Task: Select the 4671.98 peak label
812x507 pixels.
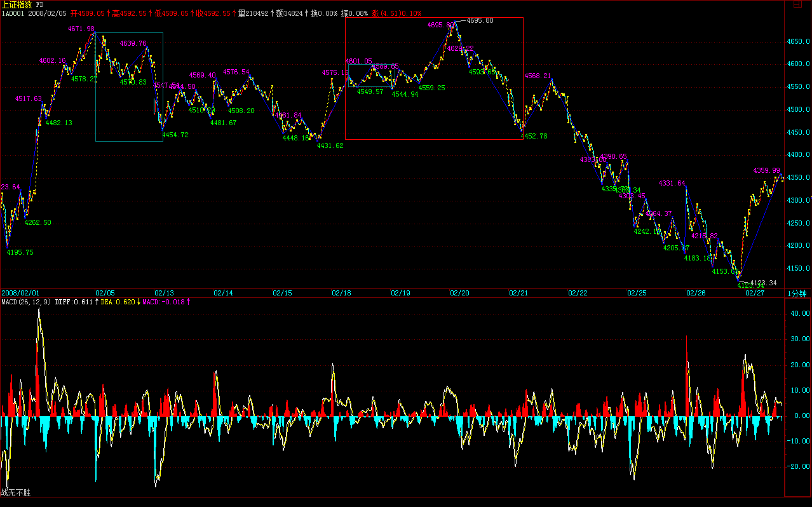Action: [x=81, y=29]
